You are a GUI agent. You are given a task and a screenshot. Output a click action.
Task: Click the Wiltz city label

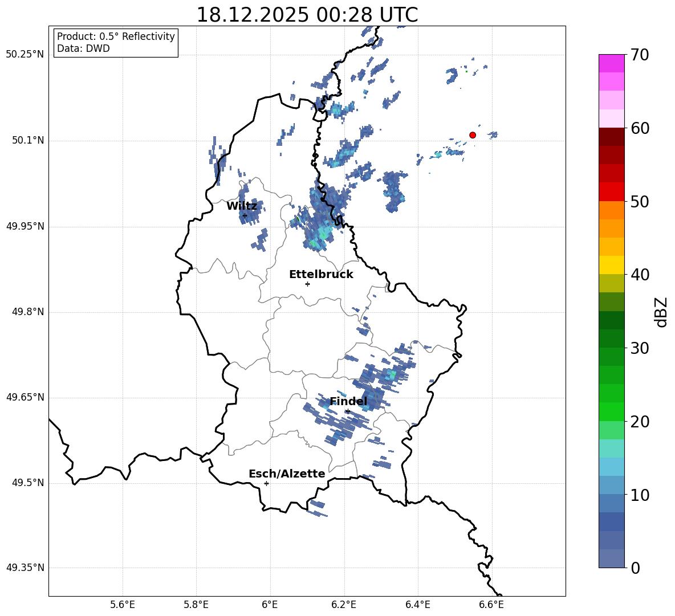pyautogui.click(x=242, y=206)
